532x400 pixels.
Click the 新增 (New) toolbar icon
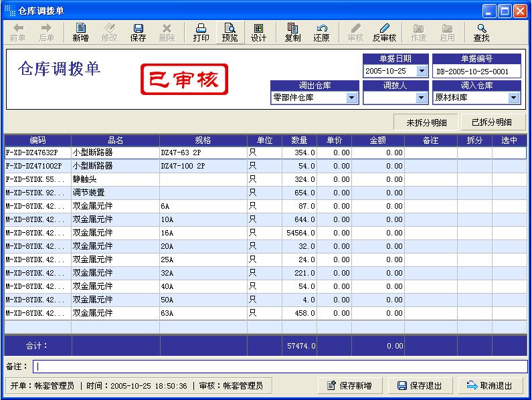[x=80, y=32]
